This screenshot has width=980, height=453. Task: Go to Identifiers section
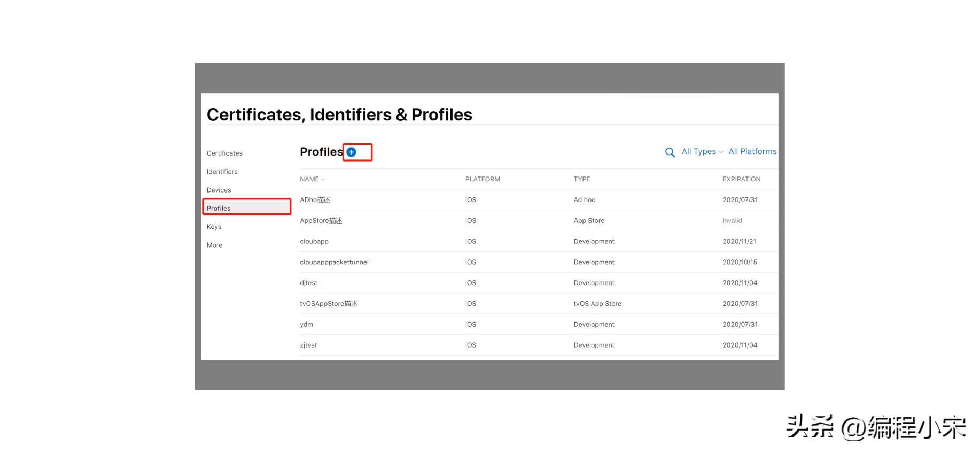(x=222, y=172)
